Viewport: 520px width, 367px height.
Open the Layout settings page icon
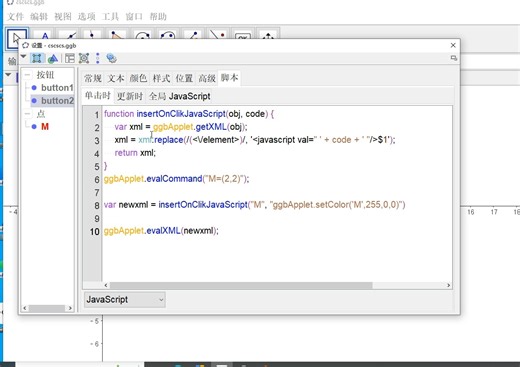pyautogui.click(x=70, y=59)
